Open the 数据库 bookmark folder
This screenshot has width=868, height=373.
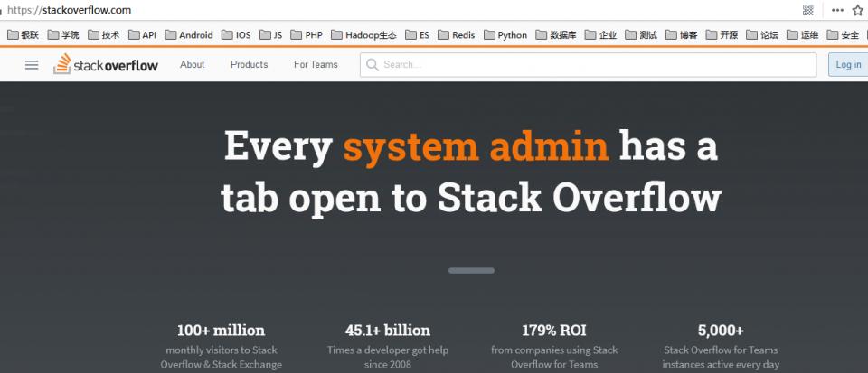point(556,35)
